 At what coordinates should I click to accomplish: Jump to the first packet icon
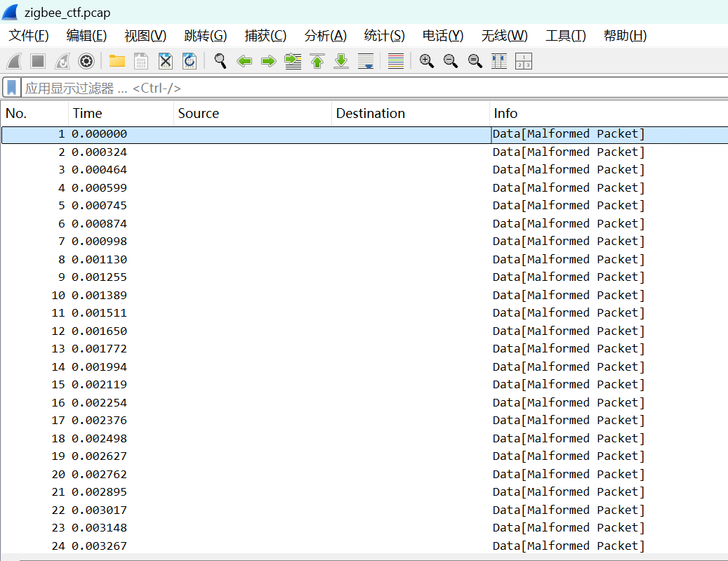[317, 61]
